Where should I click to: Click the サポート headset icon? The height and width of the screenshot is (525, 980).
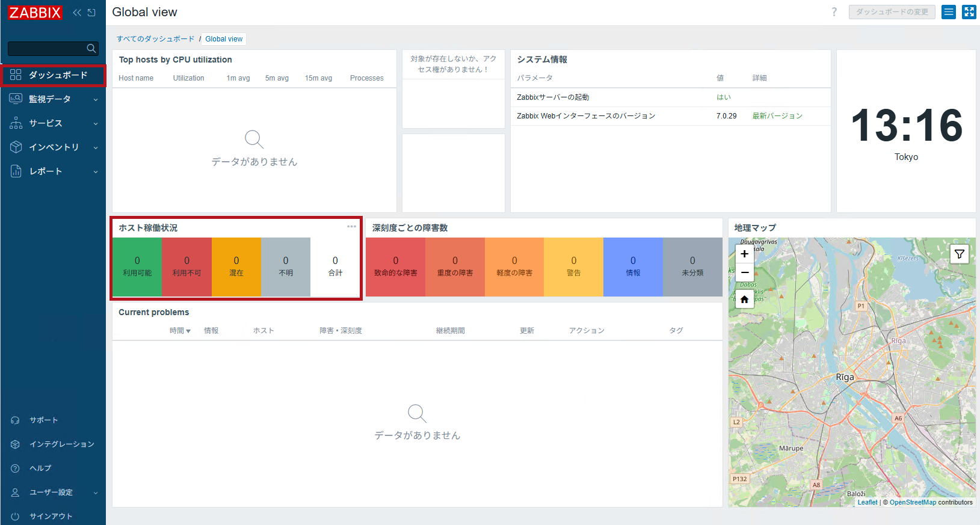point(15,420)
